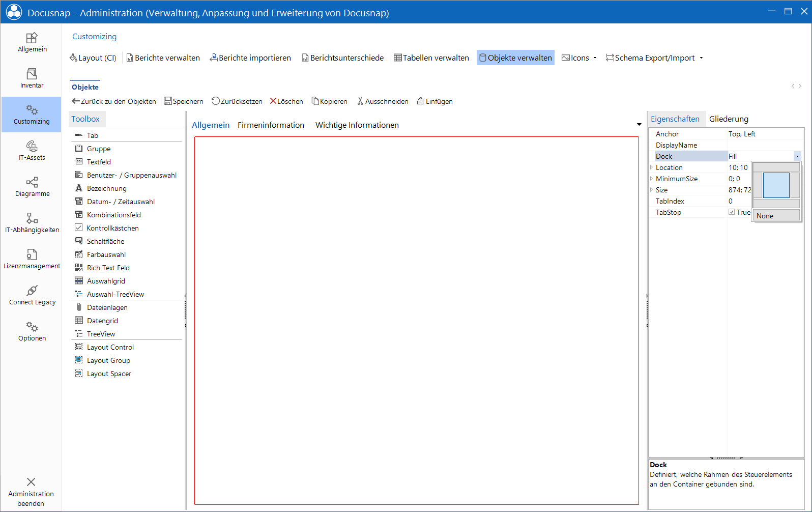The height and width of the screenshot is (512, 812).
Task: Switch to the Firmeninformation tab
Action: tap(271, 125)
